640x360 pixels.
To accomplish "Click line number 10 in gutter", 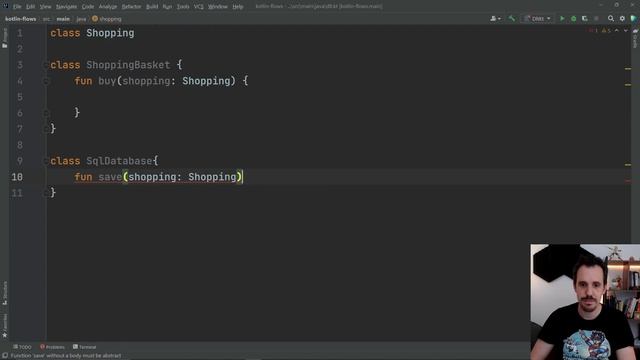I will (x=17, y=177).
